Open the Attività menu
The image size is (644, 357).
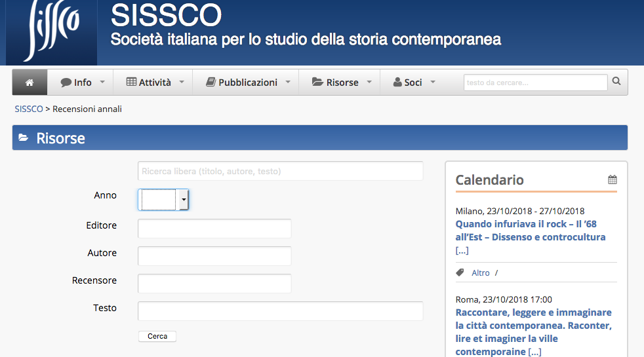149,83
